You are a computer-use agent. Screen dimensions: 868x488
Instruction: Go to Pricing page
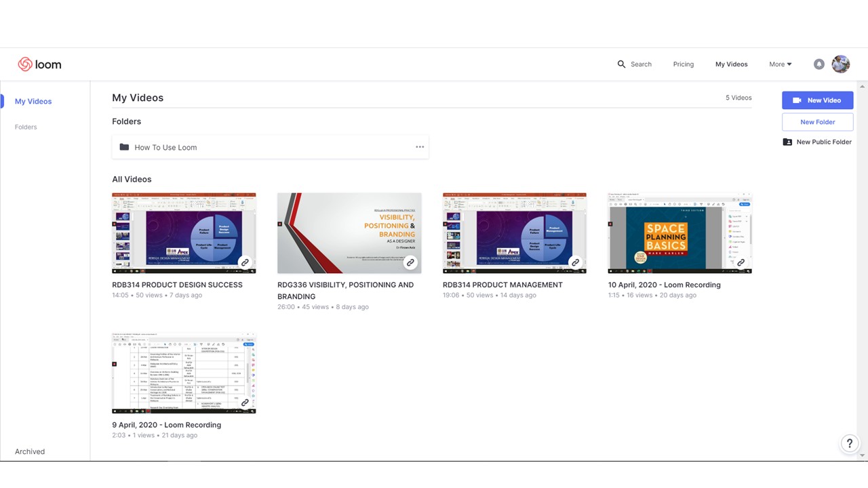point(684,64)
